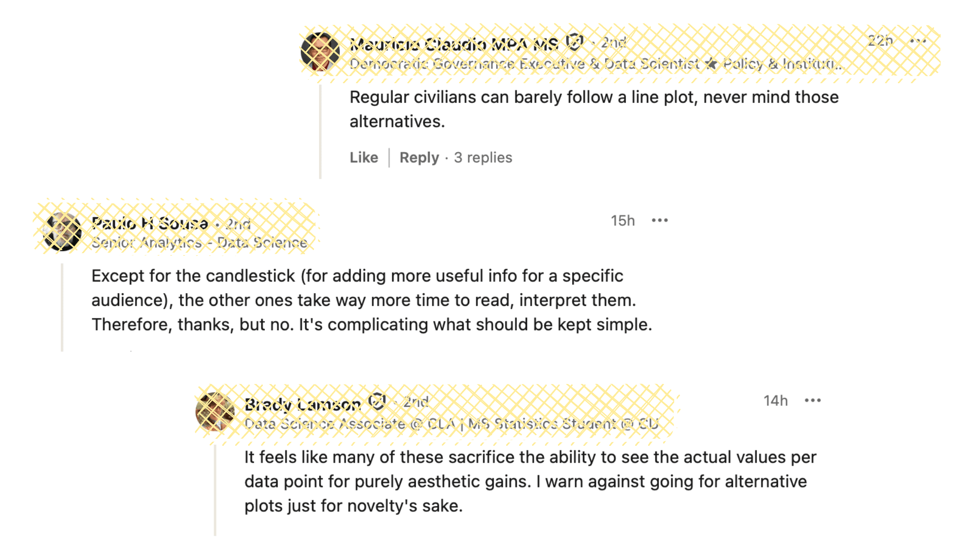This screenshot has width=976, height=560.
Task: Click Brady Lamson name link
Action: (x=302, y=404)
